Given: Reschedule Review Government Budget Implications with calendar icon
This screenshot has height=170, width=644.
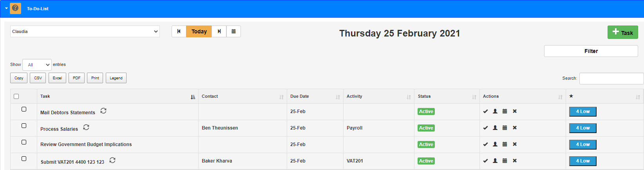Looking at the screenshot, I should pos(505,144).
